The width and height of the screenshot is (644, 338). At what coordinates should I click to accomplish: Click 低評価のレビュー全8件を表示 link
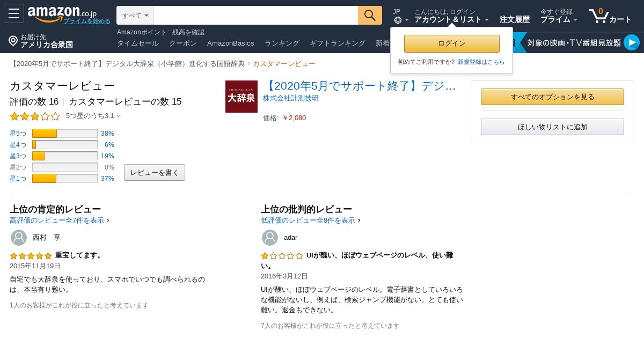[308, 221]
